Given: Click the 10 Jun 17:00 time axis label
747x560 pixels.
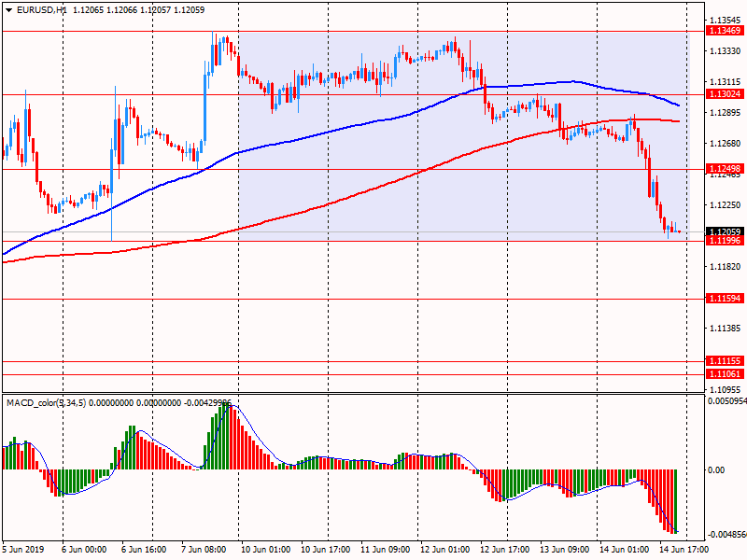Looking at the screenshot, I should [x=325, y=550].
